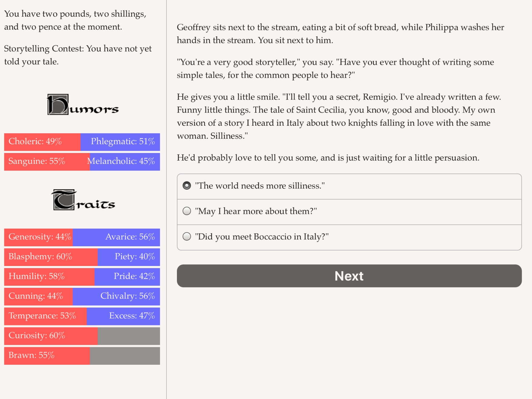Image resolution: width=532 pixels, height=399 pixels.
Task: Click the Sanguine 55% bar
Action: [x=47, y=161]
